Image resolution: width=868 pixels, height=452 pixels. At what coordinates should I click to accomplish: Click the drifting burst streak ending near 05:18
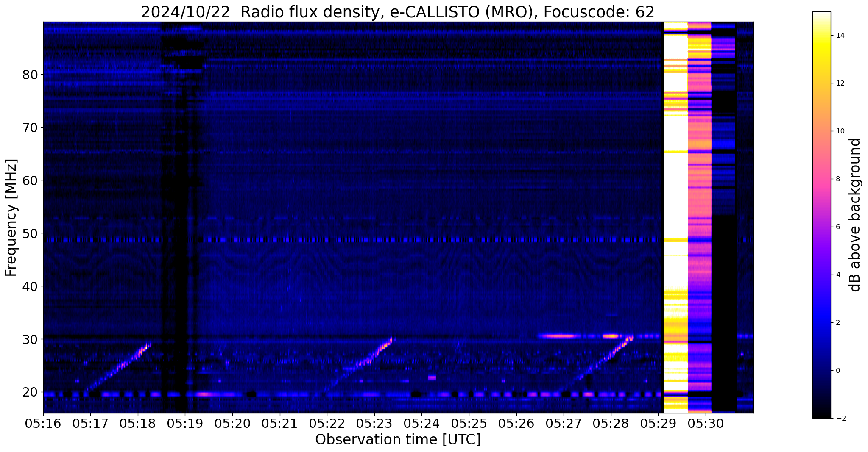point(118,367)
